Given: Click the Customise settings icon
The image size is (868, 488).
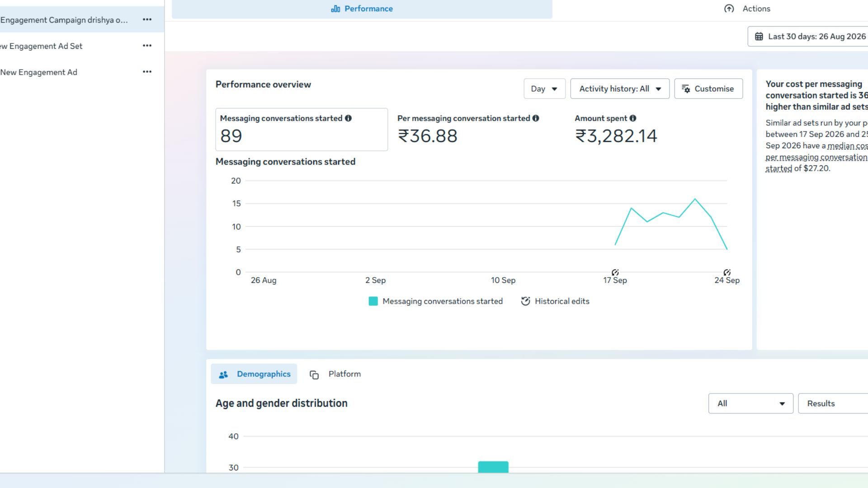Looking at the screenshot, I should [x=686, y=89].
